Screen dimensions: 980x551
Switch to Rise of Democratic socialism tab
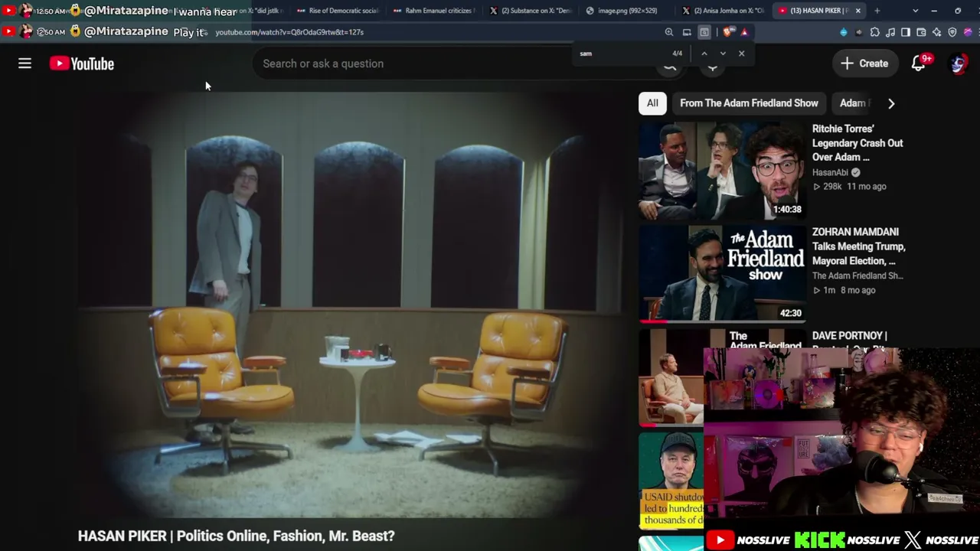[x=338, y=11]
